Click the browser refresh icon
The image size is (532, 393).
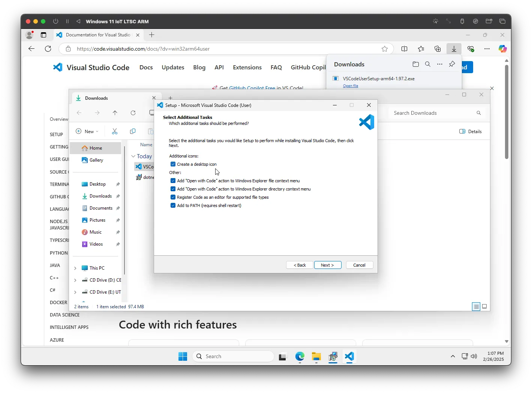48,49
